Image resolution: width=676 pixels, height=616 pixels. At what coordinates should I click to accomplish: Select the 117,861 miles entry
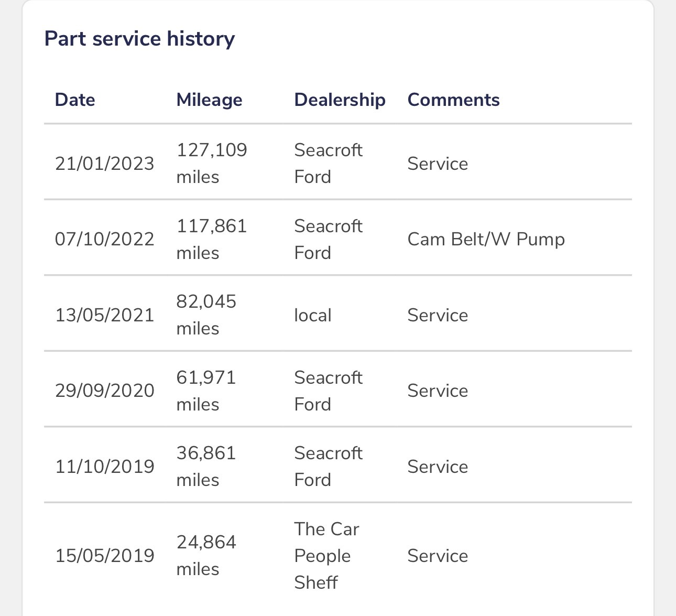point(212,239)
